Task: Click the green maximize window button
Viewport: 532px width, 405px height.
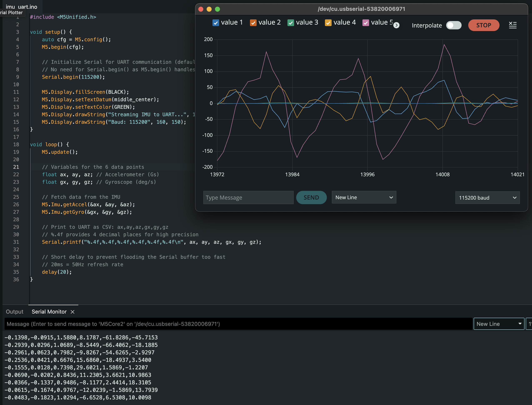Action: coord(217,9)
